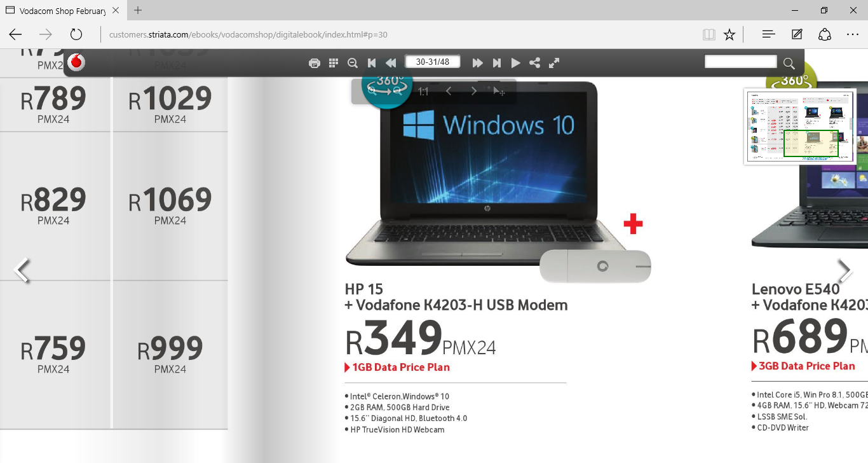This screenshot has height=463, width=868.
Task: Go to the previous page with double-left arrows
Action: click(391, 63)
